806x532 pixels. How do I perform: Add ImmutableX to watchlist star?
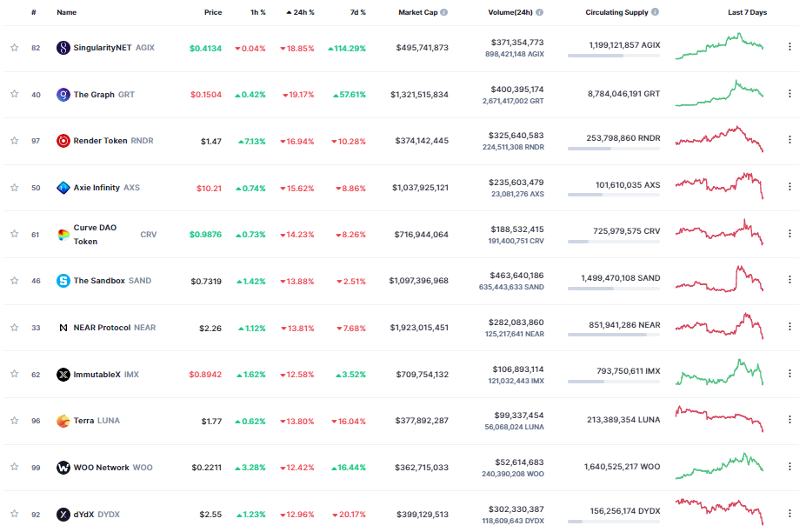(15, 373)
